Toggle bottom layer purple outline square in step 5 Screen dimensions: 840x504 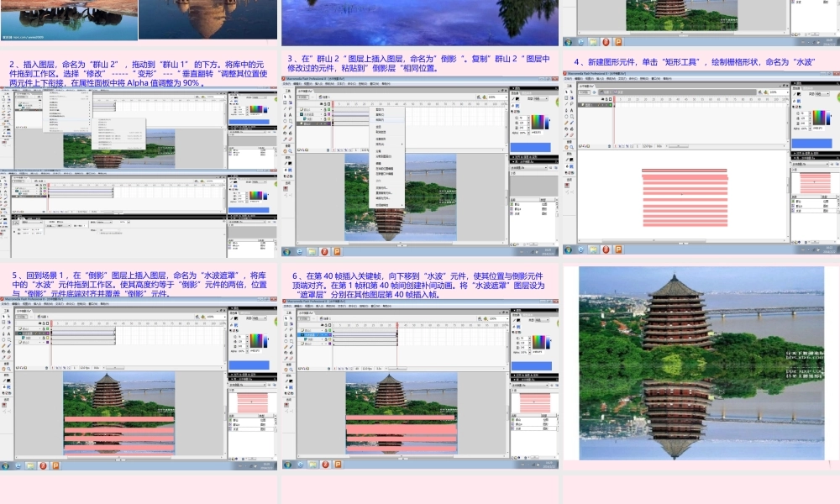pos(48,342)
